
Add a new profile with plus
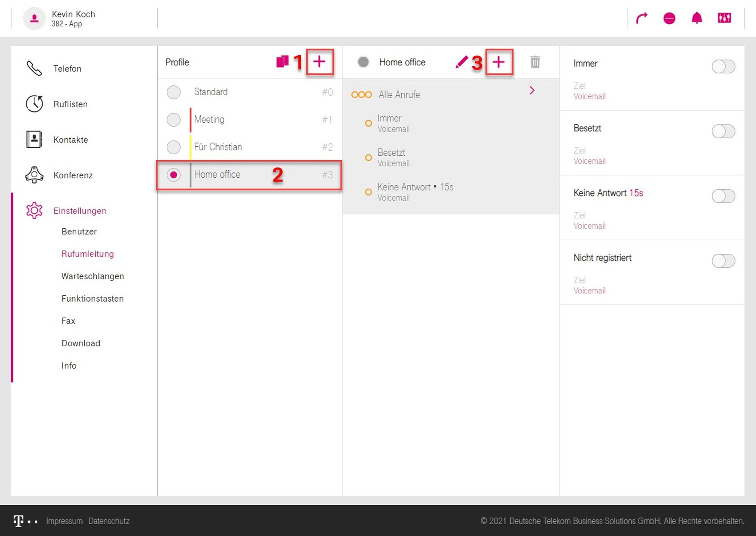point(319,62)
